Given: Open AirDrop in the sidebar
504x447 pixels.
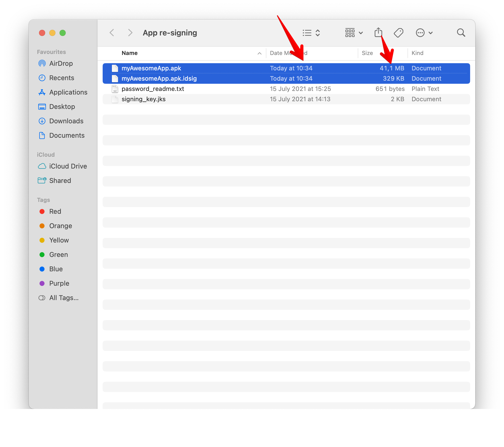Looking at the screenshot, I should [61, 63].
